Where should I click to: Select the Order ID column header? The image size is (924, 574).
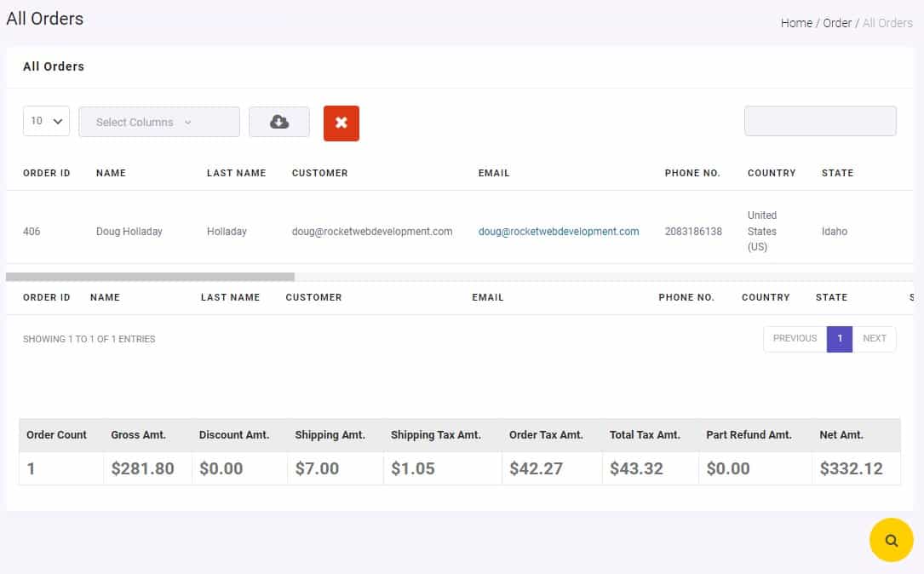pos(46,173)
